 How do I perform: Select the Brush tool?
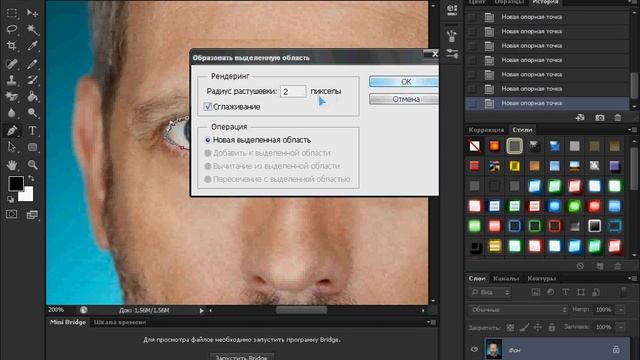[x=32, y=64]
